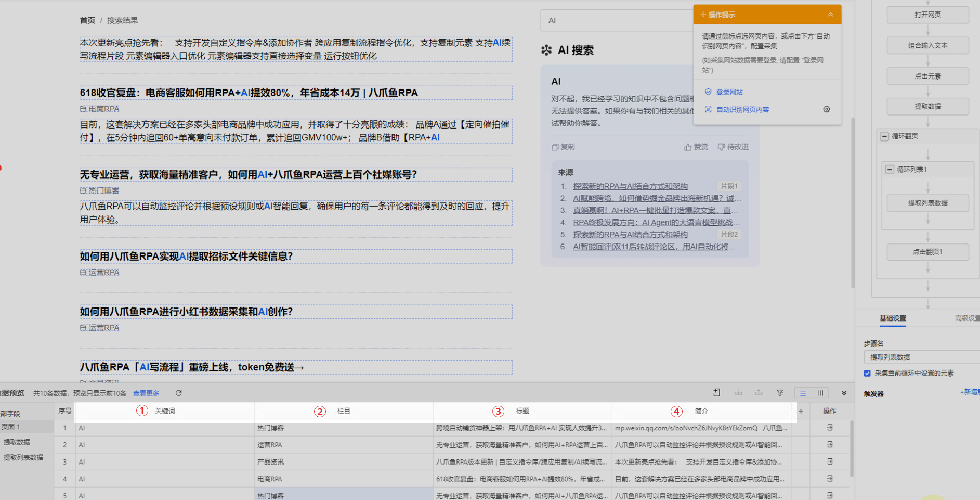This screenshot has height=500, width=980.
Task: Collapse the 循环翻页 loop block
Action: tap(884, 136)
